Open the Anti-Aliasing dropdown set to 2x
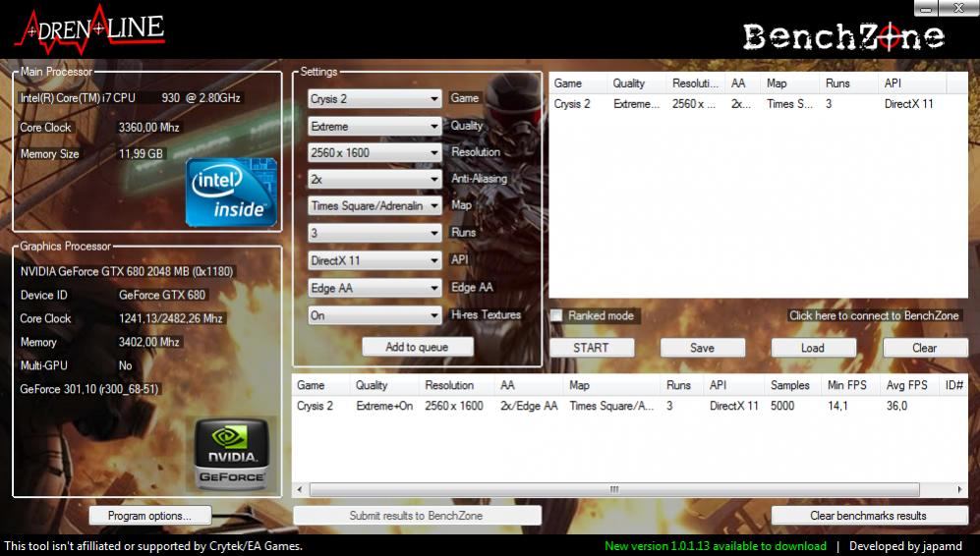The height and width of the screenshot is (556, 980). coord(375,180)
